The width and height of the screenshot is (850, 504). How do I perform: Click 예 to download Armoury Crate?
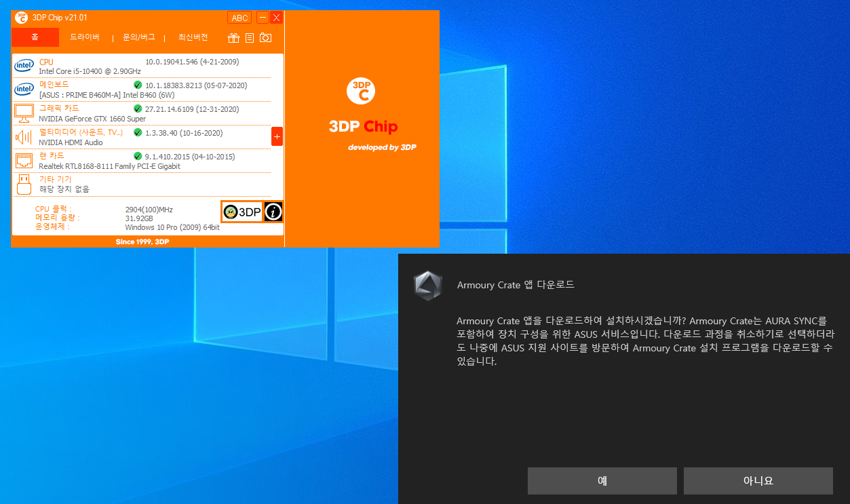602,481
